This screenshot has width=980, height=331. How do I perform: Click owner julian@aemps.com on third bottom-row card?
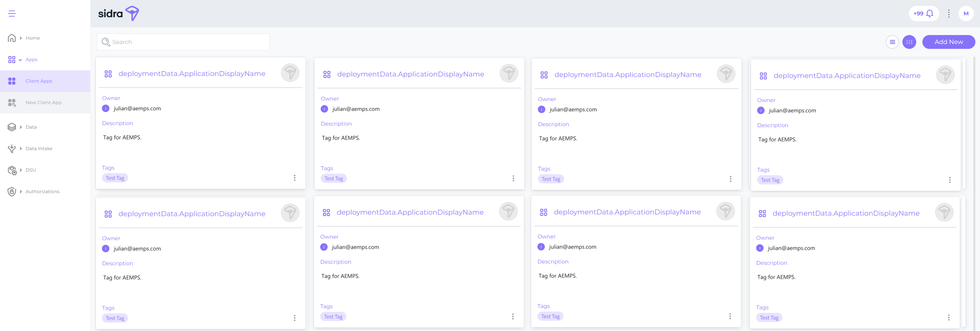(572, 247)
